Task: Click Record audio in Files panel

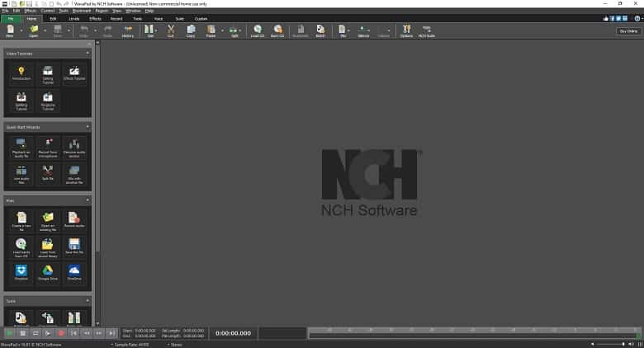Action: coord(74,221)
